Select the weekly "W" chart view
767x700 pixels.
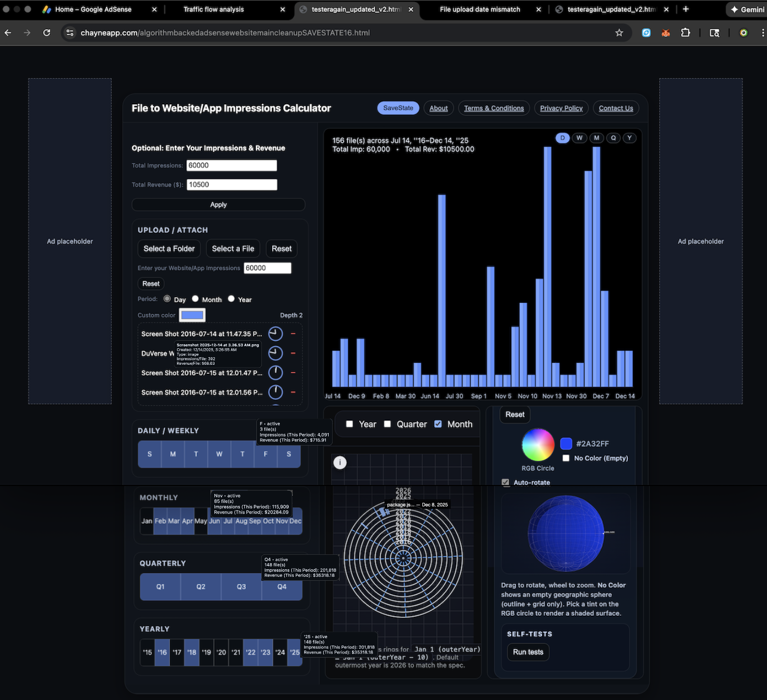tap(579, 138)
